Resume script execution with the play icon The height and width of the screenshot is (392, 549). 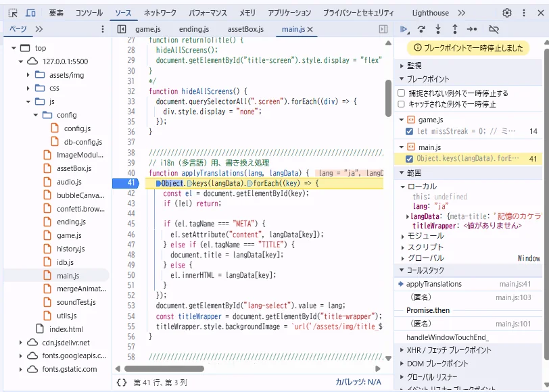click(404, 29)
